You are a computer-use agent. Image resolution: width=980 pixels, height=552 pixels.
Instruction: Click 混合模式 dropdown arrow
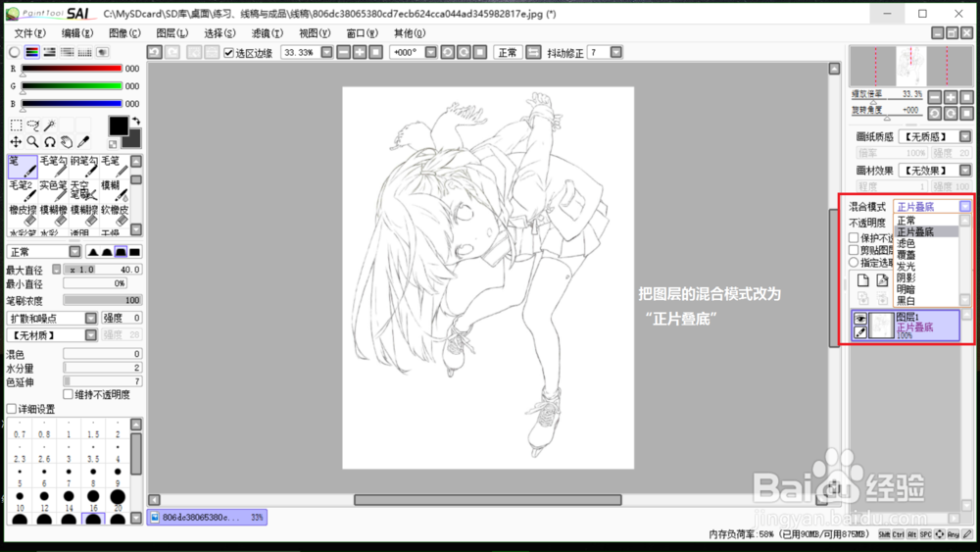point(965,206)
